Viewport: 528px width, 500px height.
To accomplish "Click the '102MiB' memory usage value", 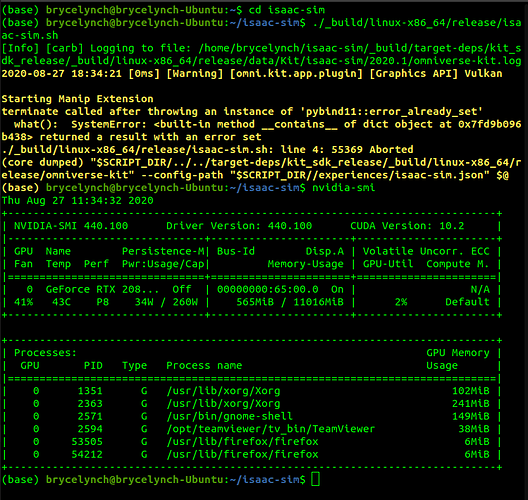I will pyautogui.click(x=471, y=391).
